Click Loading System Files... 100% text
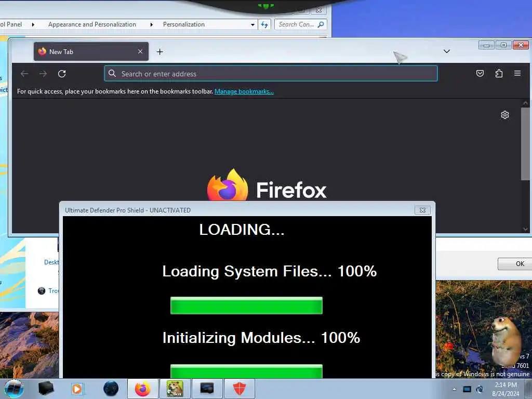 click(x=270, y=271)
